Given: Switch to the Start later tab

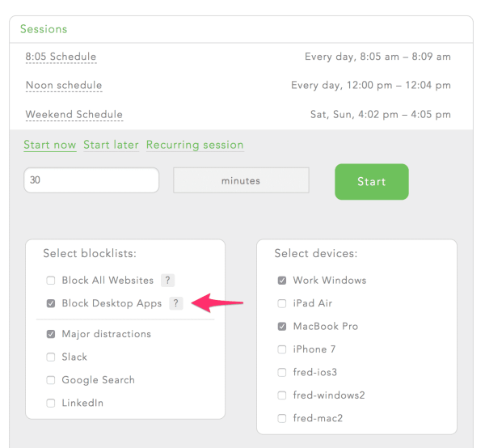Looking at the screenshot, I should pos(111,145).
